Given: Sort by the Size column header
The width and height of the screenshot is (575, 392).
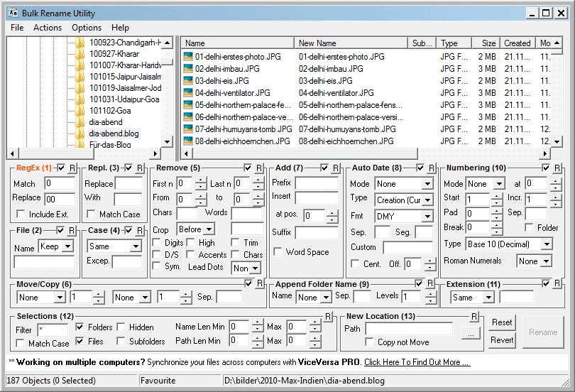Looking at the screenshot, I should click(485, 43).
